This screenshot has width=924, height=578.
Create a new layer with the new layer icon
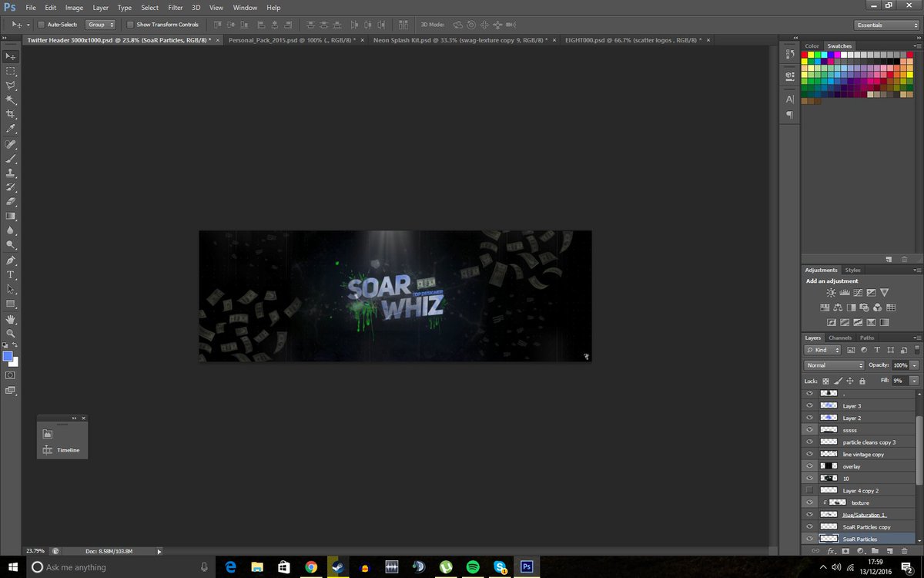[889, 550]
